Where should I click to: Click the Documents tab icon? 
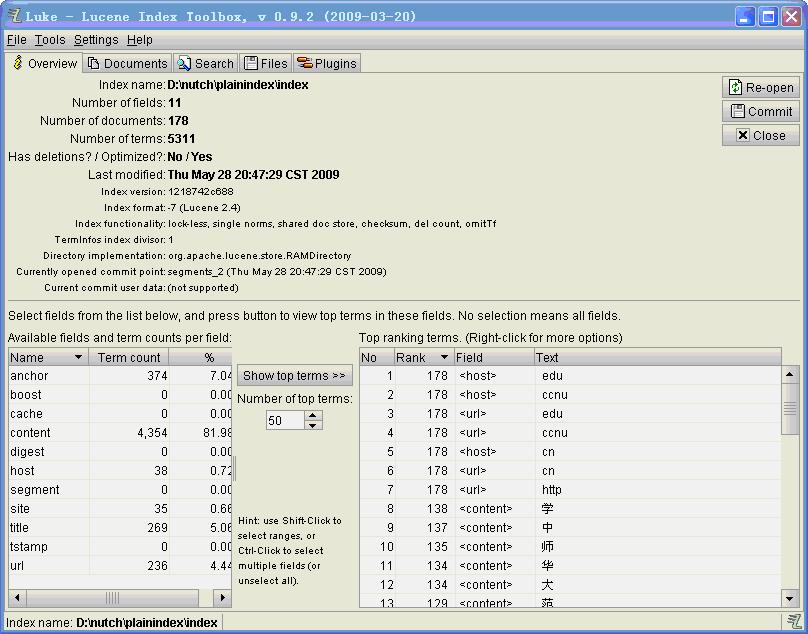[93, 63]
